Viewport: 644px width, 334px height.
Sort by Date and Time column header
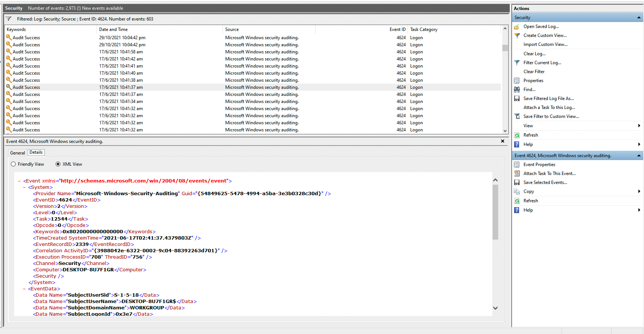(x=160, y=29)
